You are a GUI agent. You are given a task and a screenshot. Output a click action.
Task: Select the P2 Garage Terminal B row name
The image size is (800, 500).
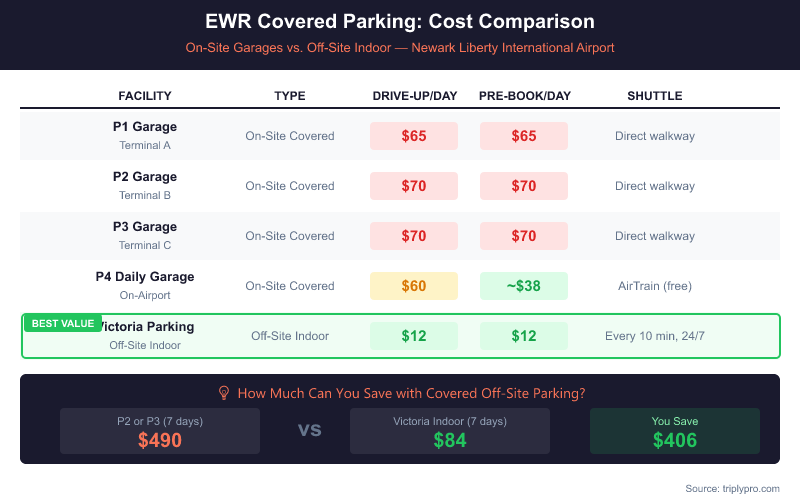(x=145, y=185)
